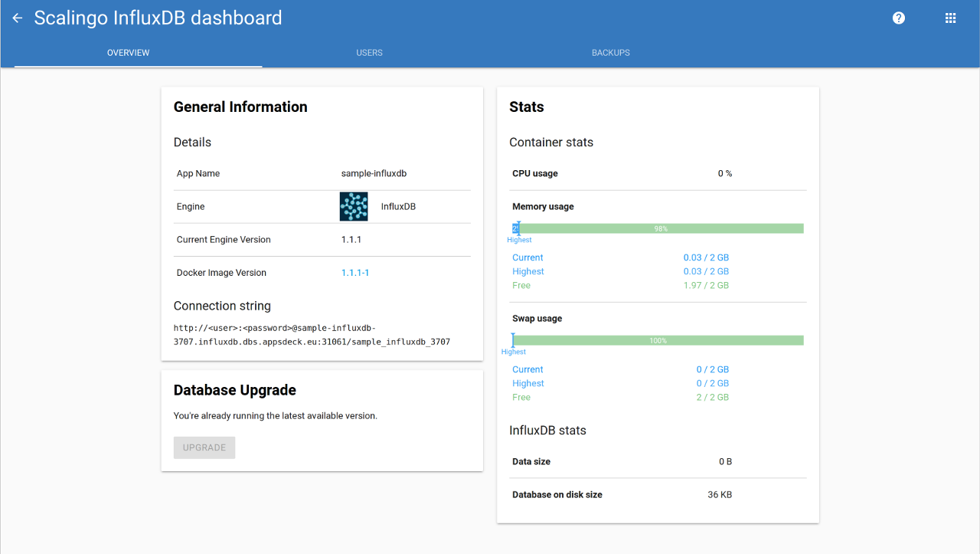Click the Scalingo InfluxDB dashboard title
The image size is (980, 554).
[x=158, y=18]
